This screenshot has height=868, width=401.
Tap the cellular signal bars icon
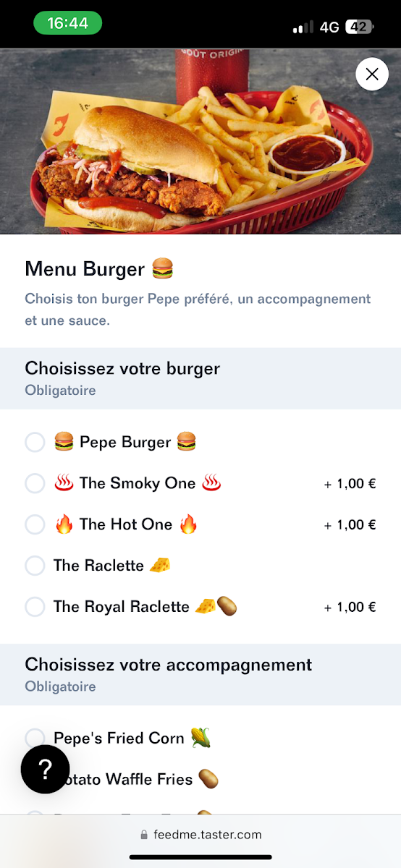tap(303, 27)
